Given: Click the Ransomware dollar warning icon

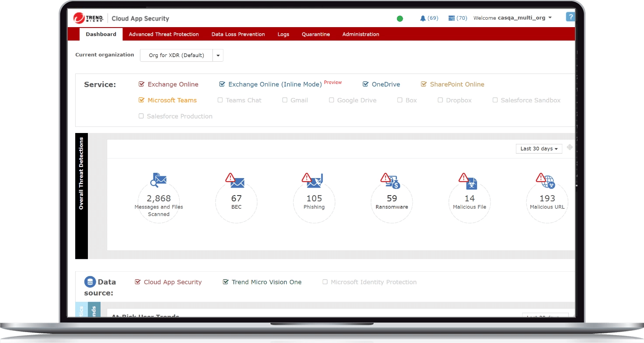Looking at the screenshot, I should pos(390,180).
